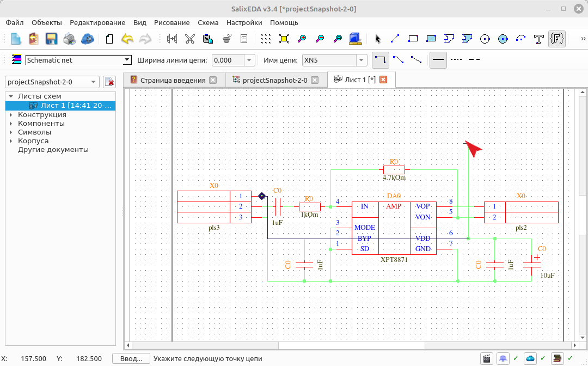Select the Лист 1 sheet tree item
Screen dimensions: 588x366
pos(60,105)
